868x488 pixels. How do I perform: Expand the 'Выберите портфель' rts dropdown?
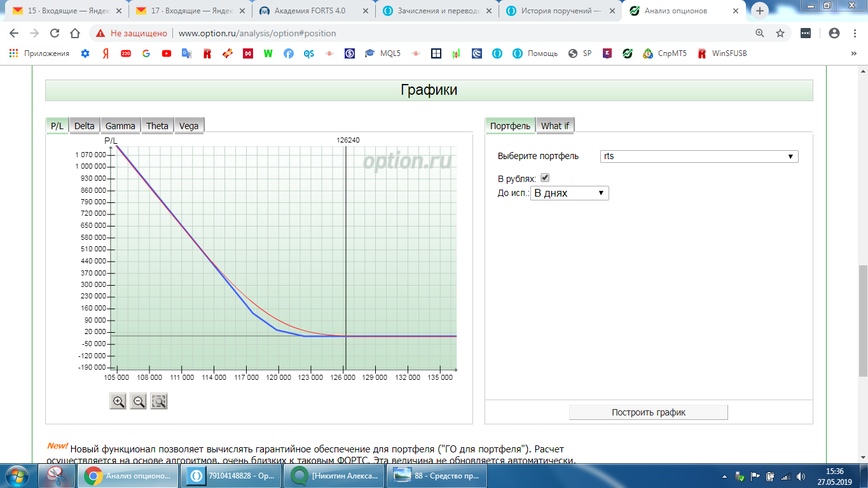tap(699, 156)
